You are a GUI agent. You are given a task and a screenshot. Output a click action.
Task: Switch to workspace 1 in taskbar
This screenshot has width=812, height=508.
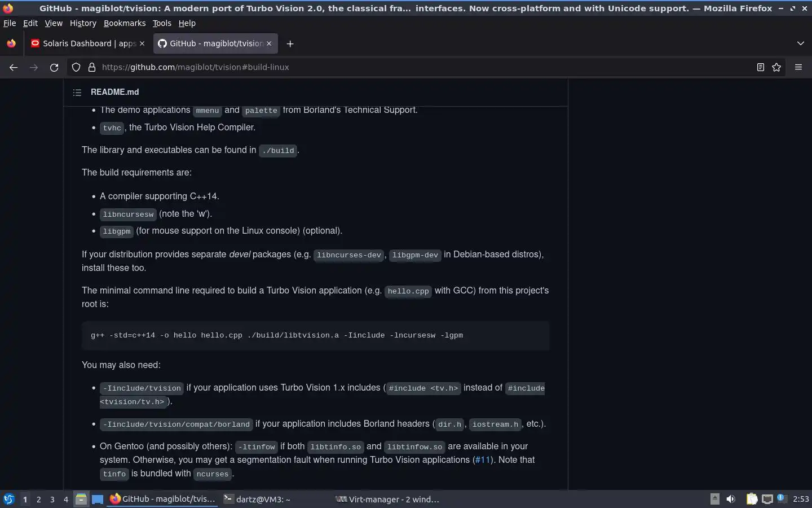(25, 499)
